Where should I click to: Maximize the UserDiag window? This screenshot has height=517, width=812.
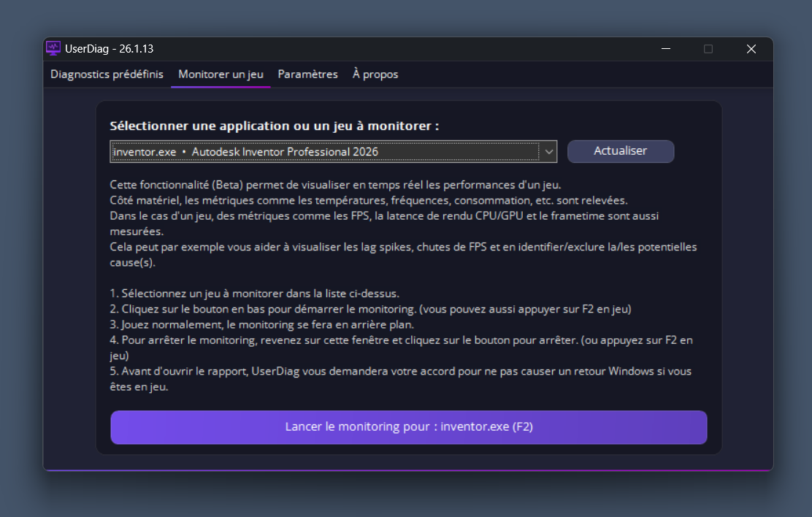coord(708,49)
